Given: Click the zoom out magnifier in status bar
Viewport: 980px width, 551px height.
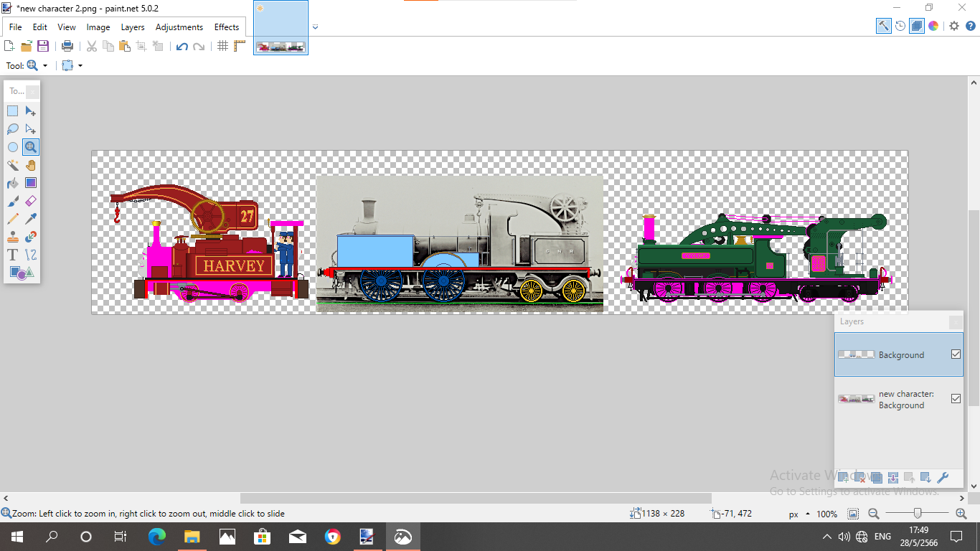Looking at the screenshot, I should [x=873, y=514].
